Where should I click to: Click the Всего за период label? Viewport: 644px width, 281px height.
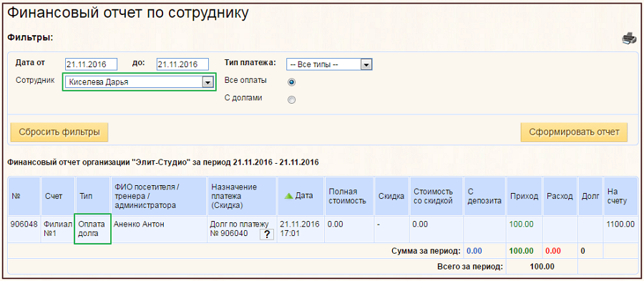coord(470,267)
